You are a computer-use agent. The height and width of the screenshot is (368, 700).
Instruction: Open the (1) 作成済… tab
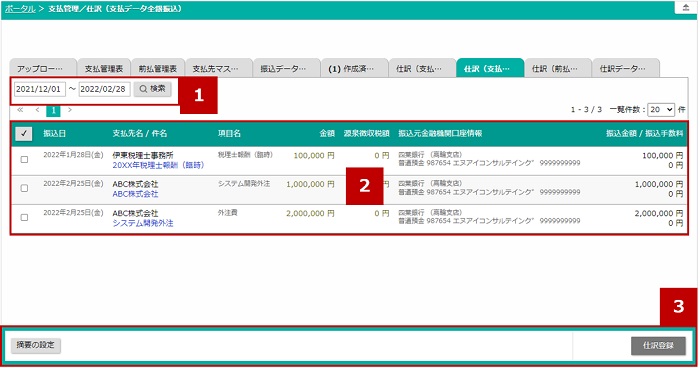click(x=354, y=68)
